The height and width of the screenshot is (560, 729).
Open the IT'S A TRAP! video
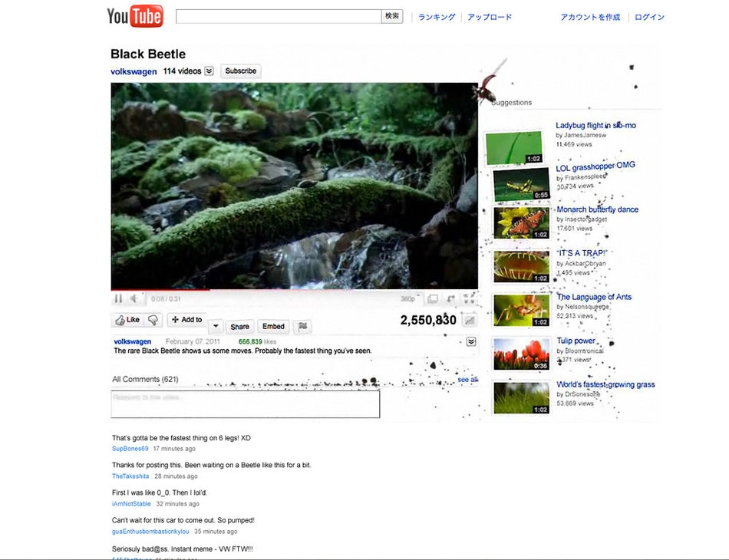[x=582, y=253]
